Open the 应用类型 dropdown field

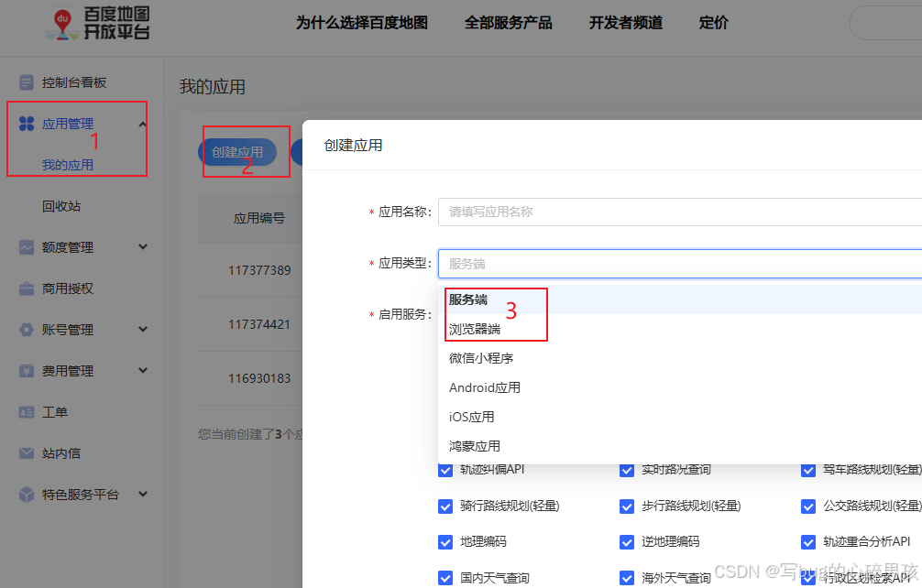[x=680, y=264]
